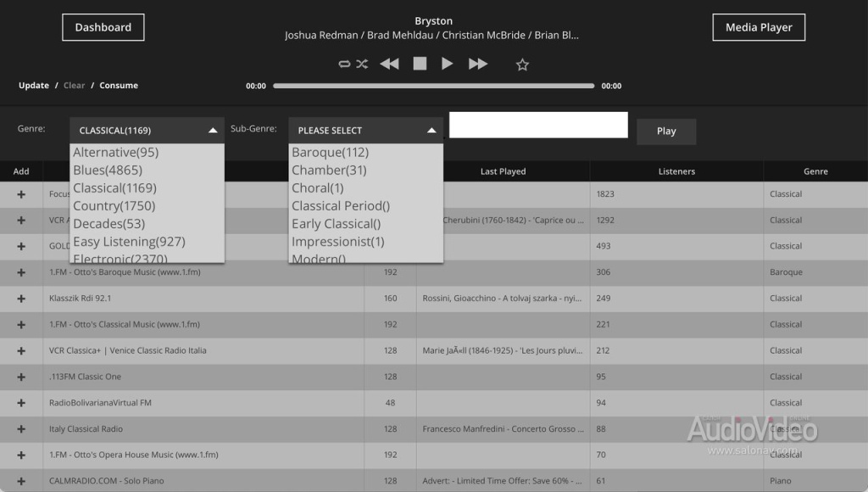
Task: Open the Dashboard page
Action: coord(103,27)
